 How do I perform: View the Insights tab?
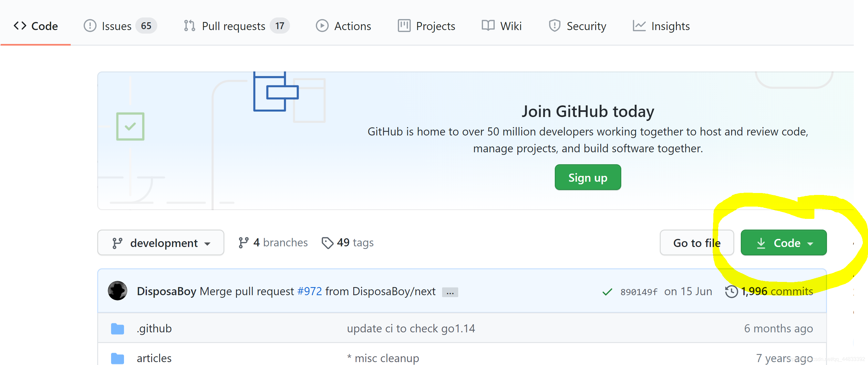point(661,26)
